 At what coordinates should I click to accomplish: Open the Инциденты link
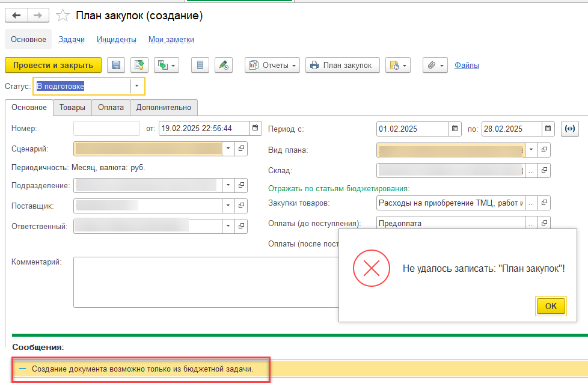tap(116, 40)
